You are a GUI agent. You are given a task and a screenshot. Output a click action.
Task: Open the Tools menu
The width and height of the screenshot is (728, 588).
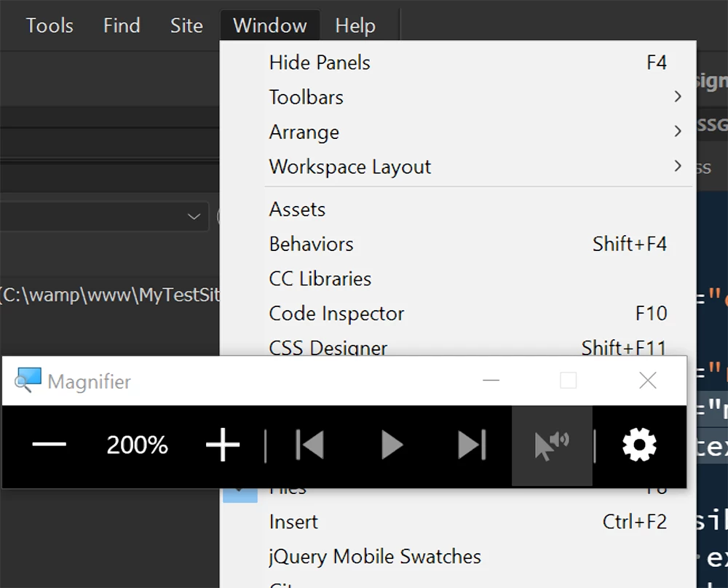(50, 25)
